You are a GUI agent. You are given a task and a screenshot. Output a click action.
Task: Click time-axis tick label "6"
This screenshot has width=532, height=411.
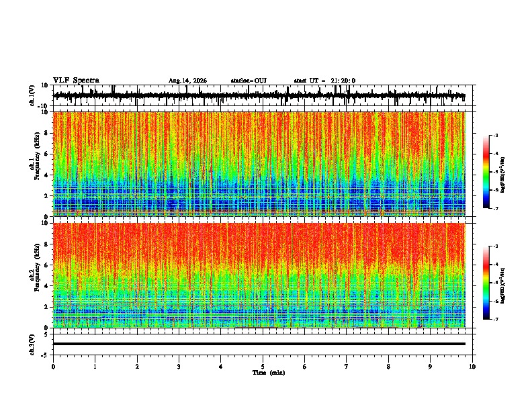305,367
